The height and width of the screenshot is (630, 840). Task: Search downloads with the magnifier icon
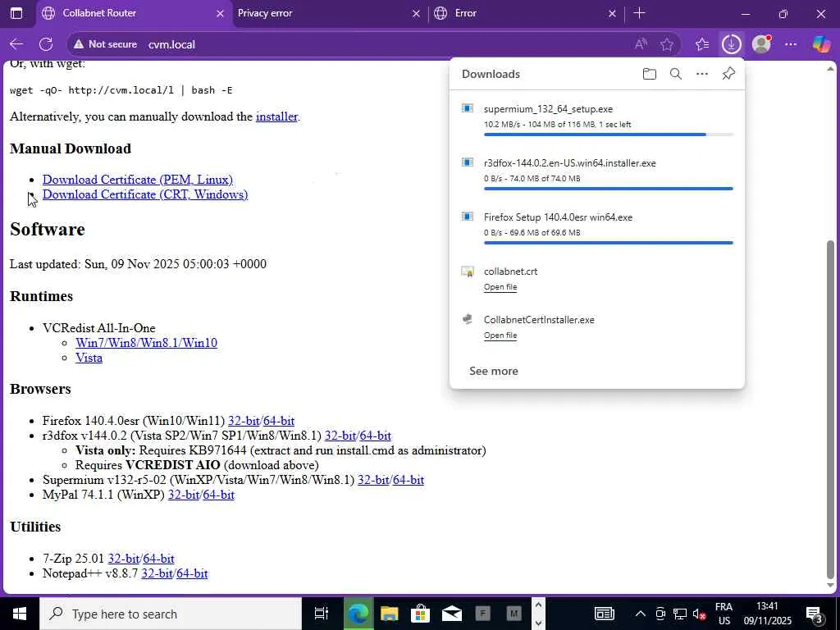(676, 74)
